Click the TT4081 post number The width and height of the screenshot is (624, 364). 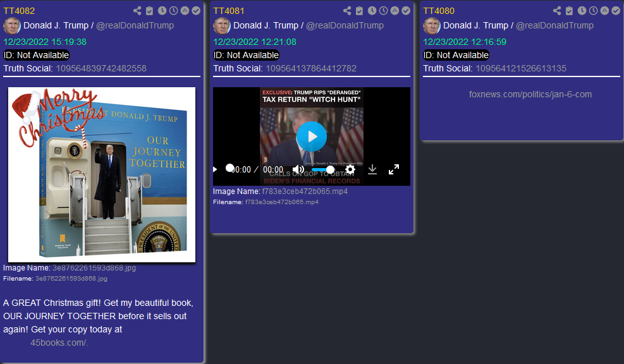coord(229,11)
